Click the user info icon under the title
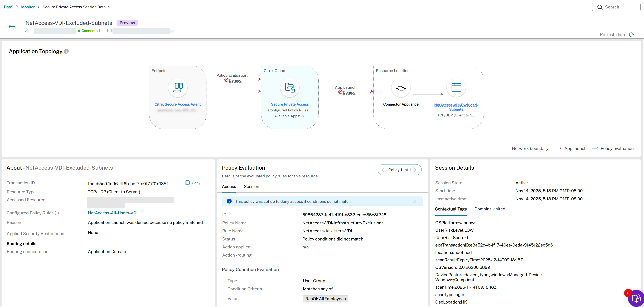644x307 pixels. 28,31
